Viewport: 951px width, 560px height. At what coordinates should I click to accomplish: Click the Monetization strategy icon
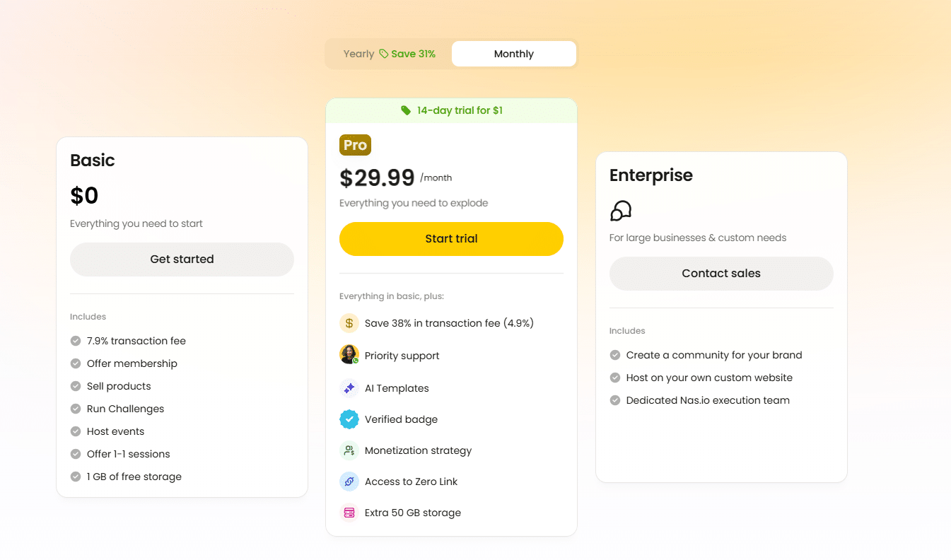pyautogui.click(x=349, y=450)
